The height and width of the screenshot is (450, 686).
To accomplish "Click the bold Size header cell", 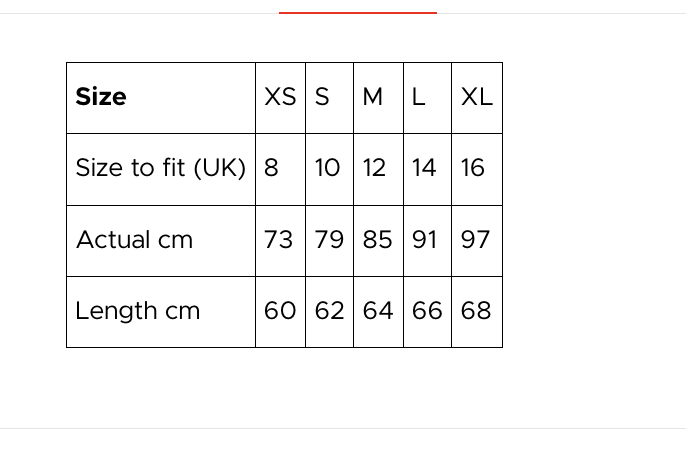I will pyautogui.click(x=101, y=97).
